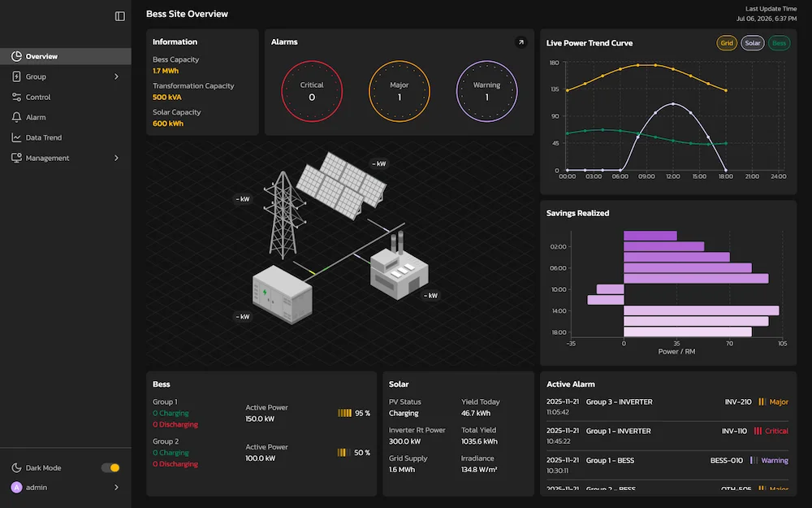Open Control sliders icon in sidebar
812x508 pixels.
pyautogui.click(x=16, y=97)
